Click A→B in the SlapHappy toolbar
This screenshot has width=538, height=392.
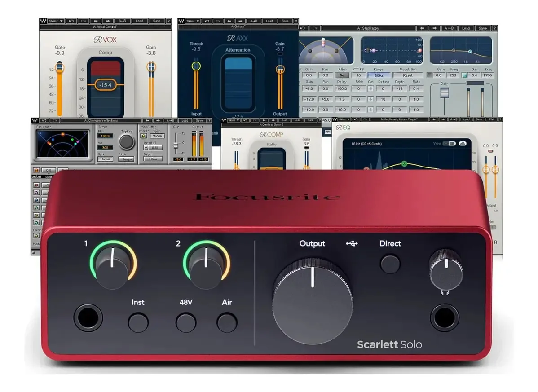click(x=449, y=28)
